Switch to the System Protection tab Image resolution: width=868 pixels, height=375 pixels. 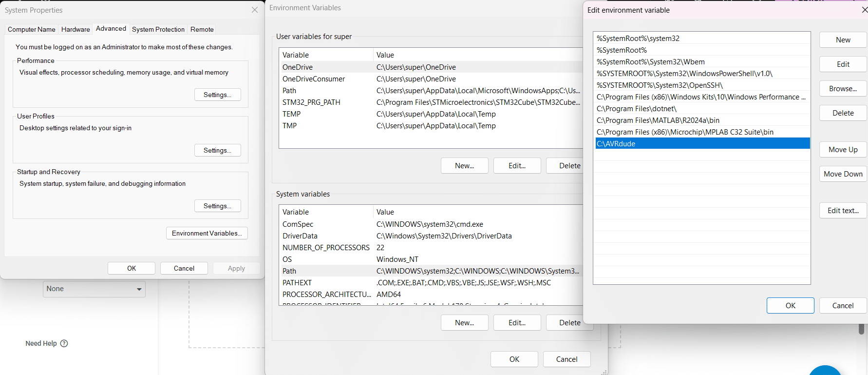(x=158, y=29)
